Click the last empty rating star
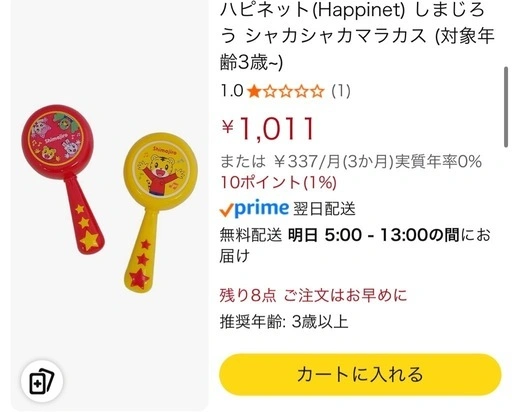512x412 pixels. (318, 91)
